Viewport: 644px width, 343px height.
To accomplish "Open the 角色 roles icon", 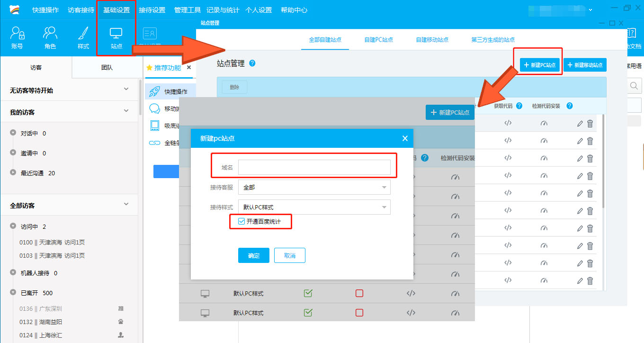I will coord(50,34).
